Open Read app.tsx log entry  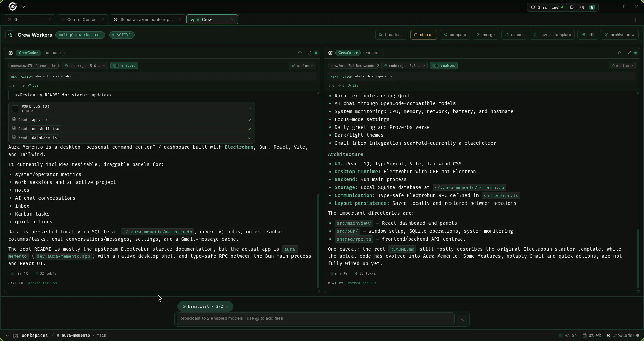coord(132,120)
